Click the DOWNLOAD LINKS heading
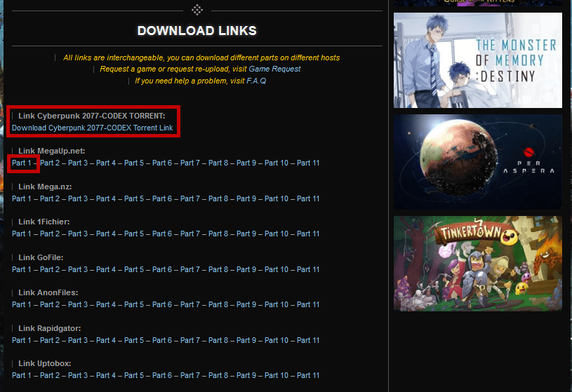Screen dimensions: 572x392 pyautogui.click(x=197, y=31)
